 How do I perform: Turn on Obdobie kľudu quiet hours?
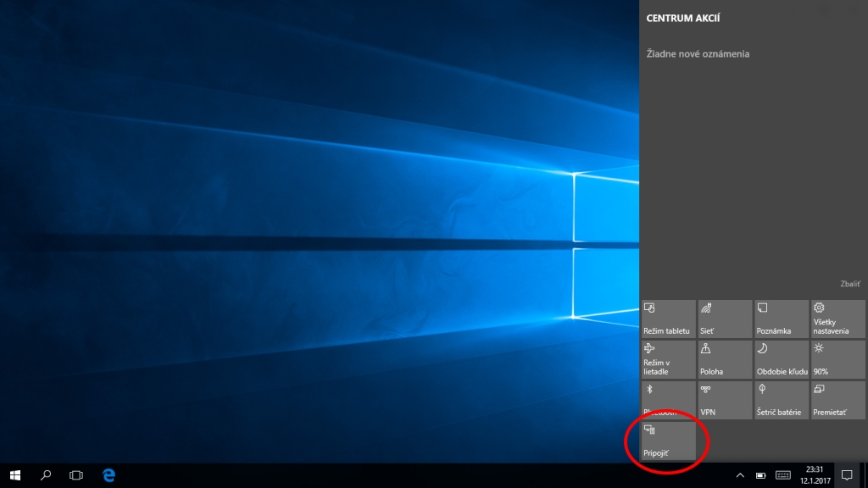(x=781, y=359)
